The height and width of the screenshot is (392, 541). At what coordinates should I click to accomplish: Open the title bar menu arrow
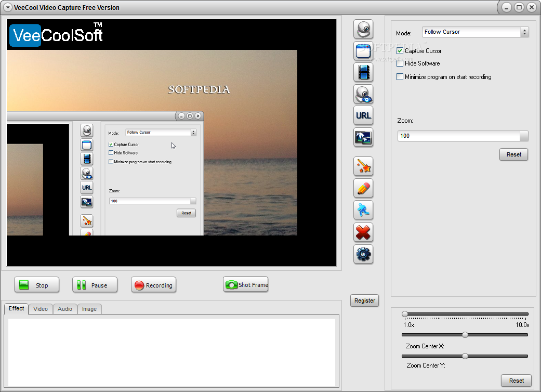click(x=8, y=7)
